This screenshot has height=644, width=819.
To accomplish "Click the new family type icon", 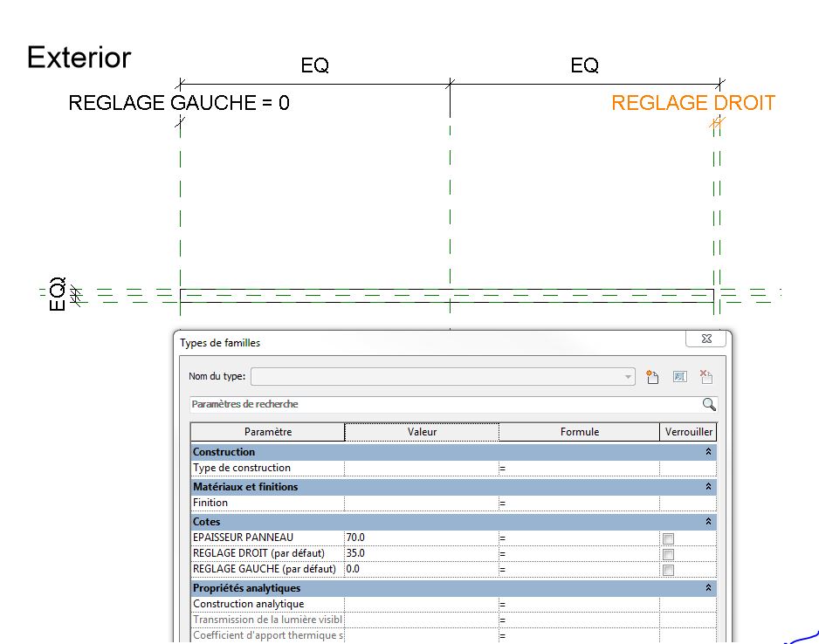I will pos(651,377).
